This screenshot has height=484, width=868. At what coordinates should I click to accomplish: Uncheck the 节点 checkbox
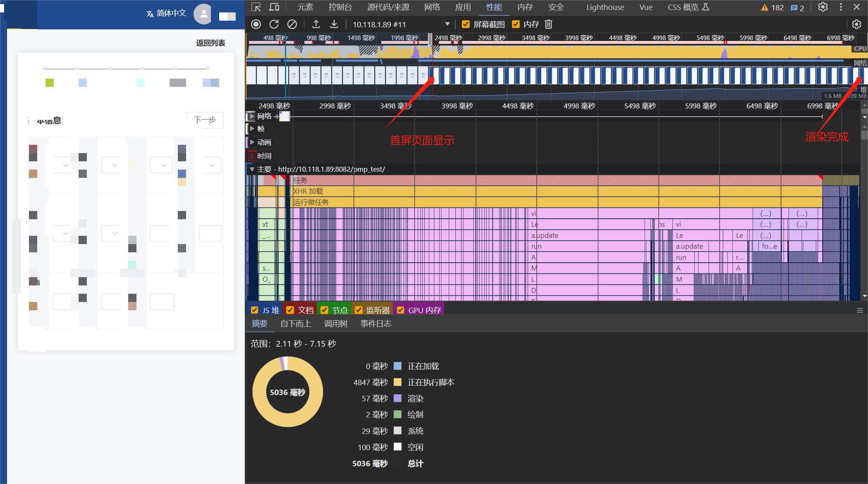(x=325, y=310)
